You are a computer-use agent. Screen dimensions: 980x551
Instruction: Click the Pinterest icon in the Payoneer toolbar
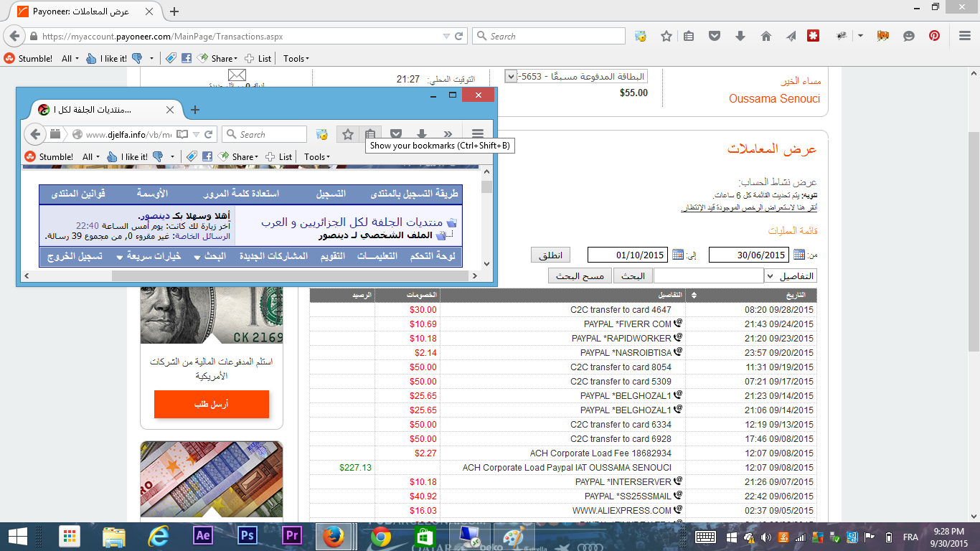click(x=934, y=36)
